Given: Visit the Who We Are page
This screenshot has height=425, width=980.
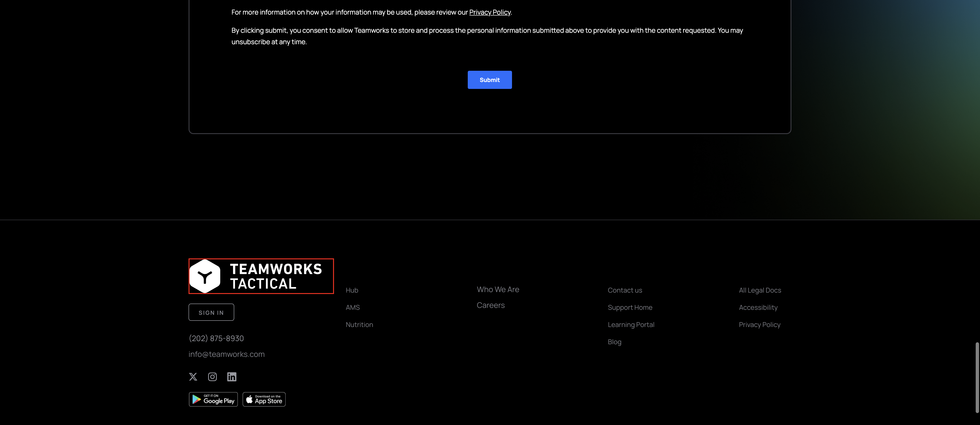Looking at the screenshot, I should tap(498, 289).
